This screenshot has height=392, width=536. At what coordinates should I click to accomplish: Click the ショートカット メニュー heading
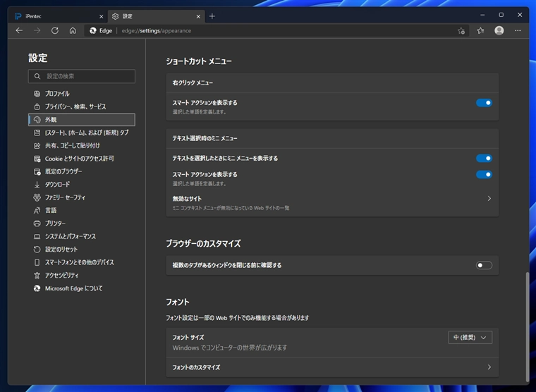point(199,61)
